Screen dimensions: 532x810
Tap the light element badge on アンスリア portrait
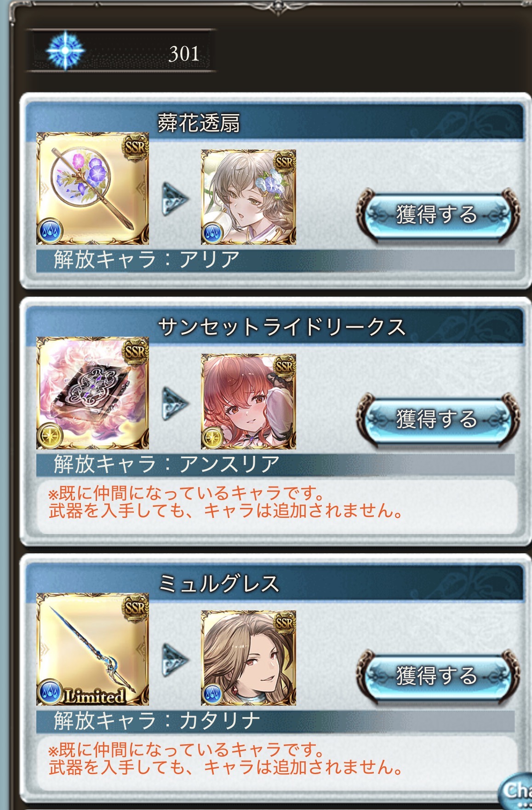[x=213, y=437]
